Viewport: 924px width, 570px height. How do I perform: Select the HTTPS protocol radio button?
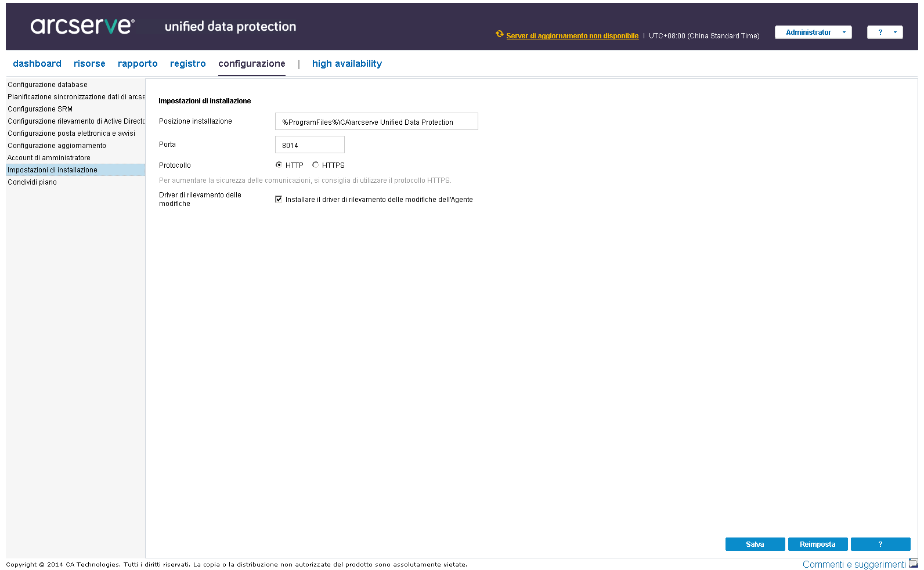(315, 165)
